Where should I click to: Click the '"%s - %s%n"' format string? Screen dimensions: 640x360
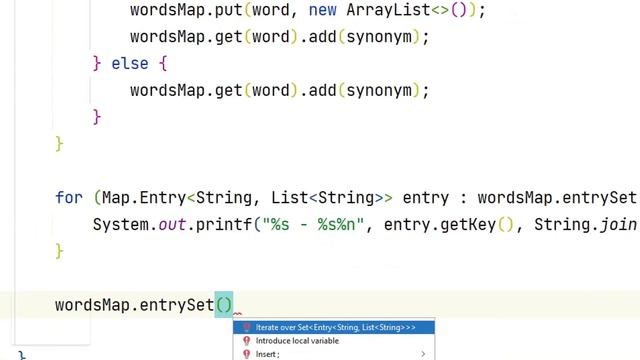click(x=313, y=225)
